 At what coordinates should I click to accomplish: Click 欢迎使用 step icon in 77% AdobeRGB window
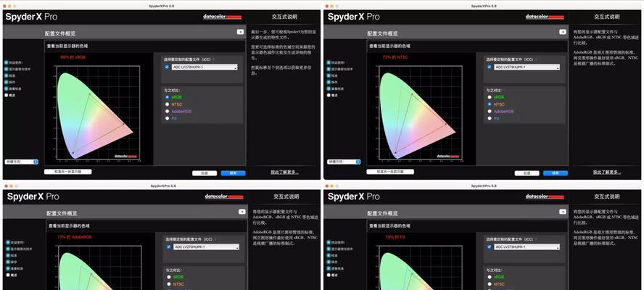point(8,242)
